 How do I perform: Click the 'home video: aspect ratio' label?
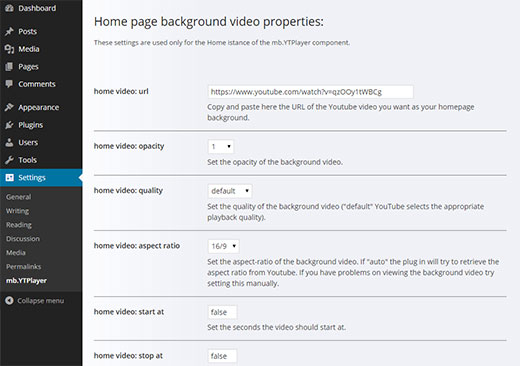137,246
